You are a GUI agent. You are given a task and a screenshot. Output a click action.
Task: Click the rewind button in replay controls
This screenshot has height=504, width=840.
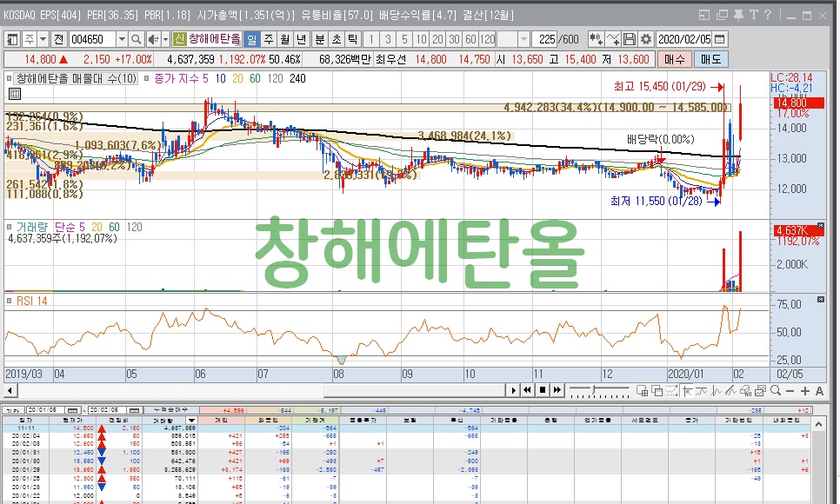tap(527, 390)
